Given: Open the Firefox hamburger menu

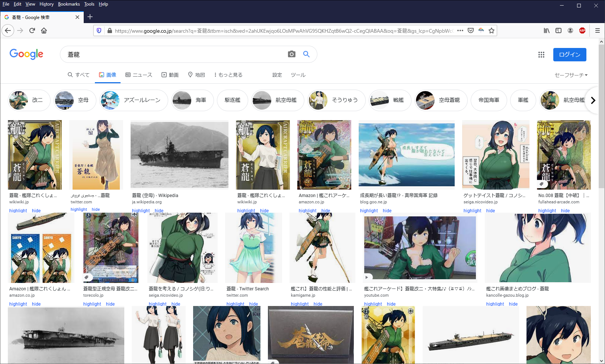Looking at the screenshot, I should [598, 30].
